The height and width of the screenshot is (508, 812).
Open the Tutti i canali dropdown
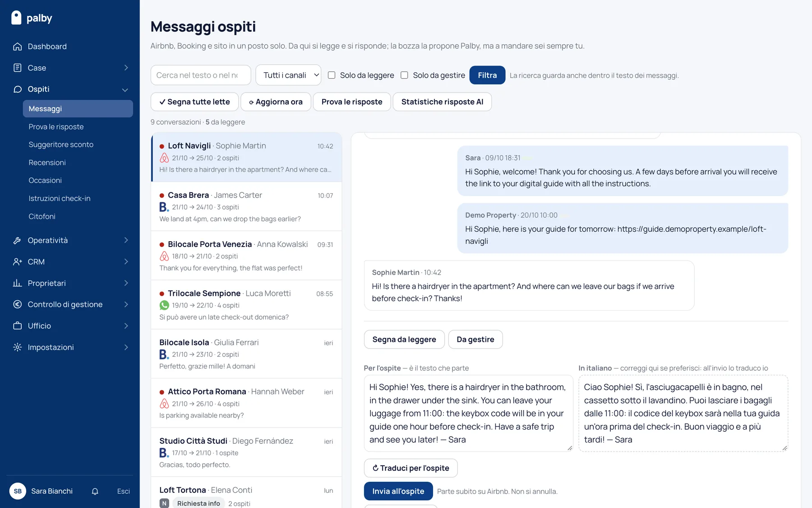point(288,75)
